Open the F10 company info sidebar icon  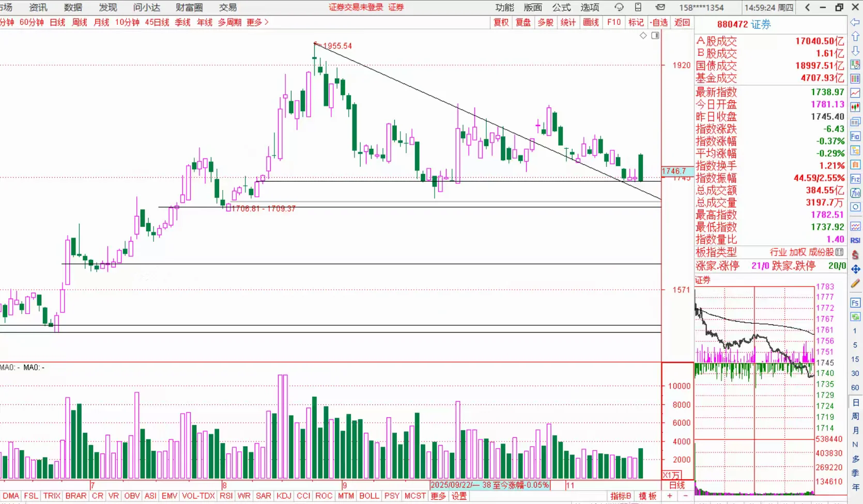point(855,136)
